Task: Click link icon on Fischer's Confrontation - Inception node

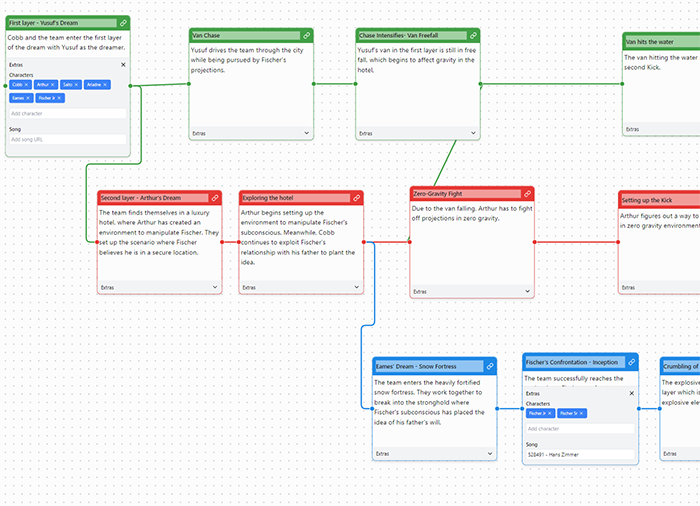Action: (x=631, y=362)
